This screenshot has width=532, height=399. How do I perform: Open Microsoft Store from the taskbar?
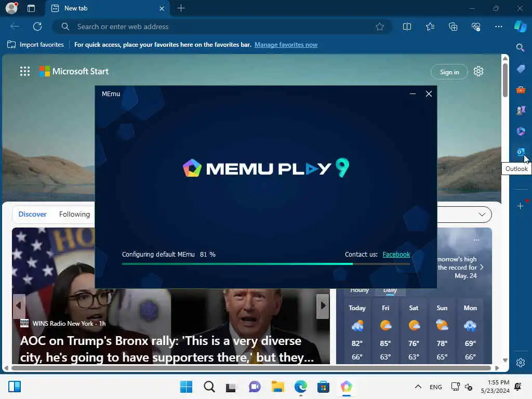(x=323, y=387)
